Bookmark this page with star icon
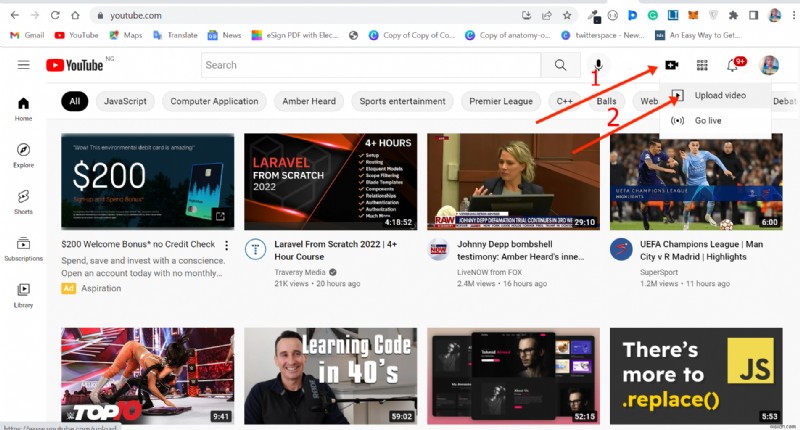Screen dimensions: 800x430 (567, 15)
